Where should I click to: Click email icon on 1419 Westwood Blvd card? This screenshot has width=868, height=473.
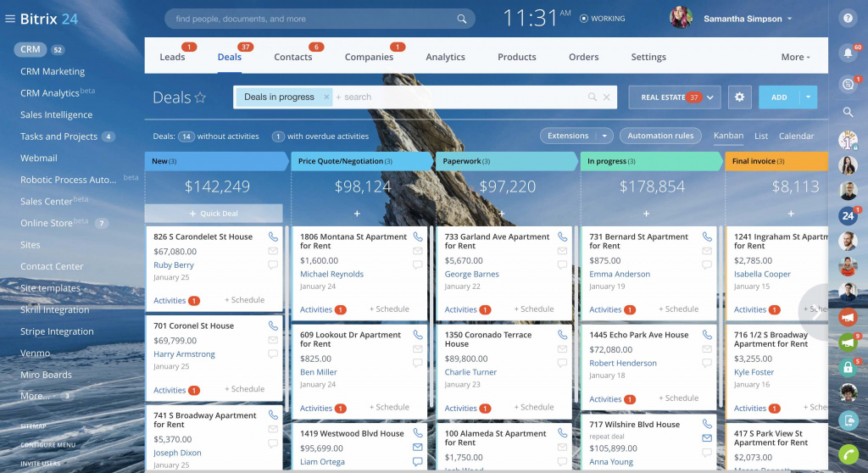pos(417,447)
